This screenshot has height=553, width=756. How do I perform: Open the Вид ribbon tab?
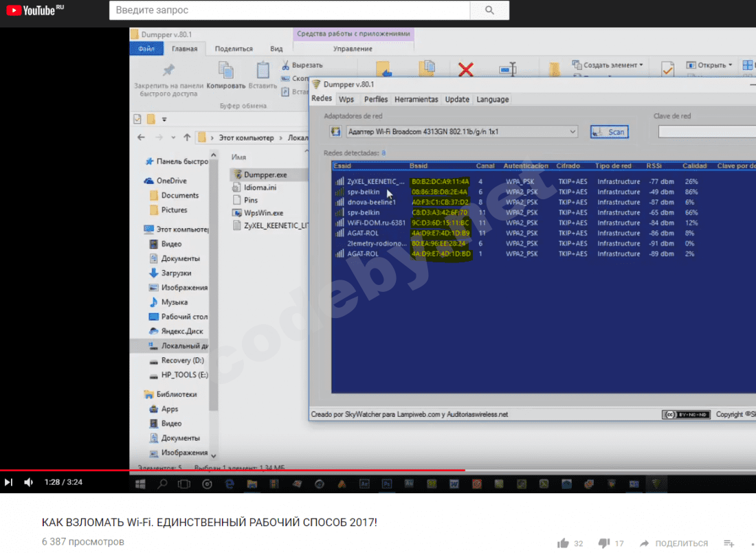pos(276,49)
